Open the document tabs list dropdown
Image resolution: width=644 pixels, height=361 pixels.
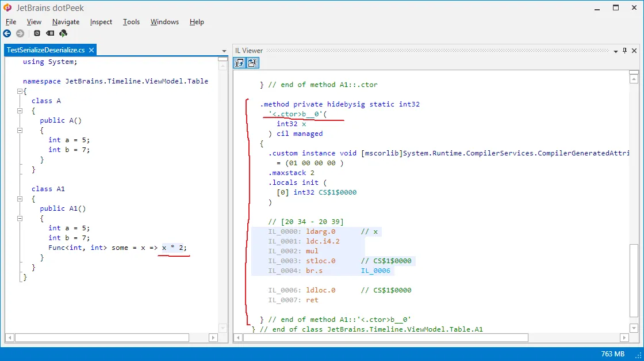click(x=224, y=51)
